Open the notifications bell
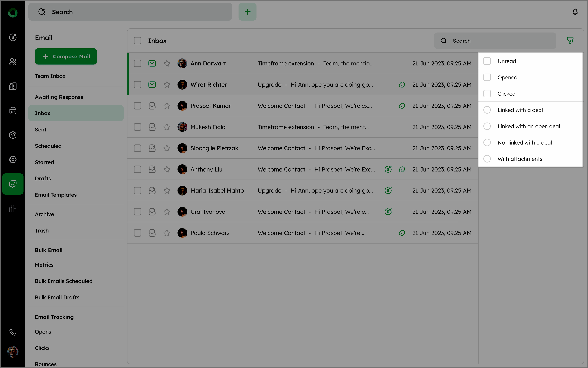588x368 pixels. [x=575, y=12]
